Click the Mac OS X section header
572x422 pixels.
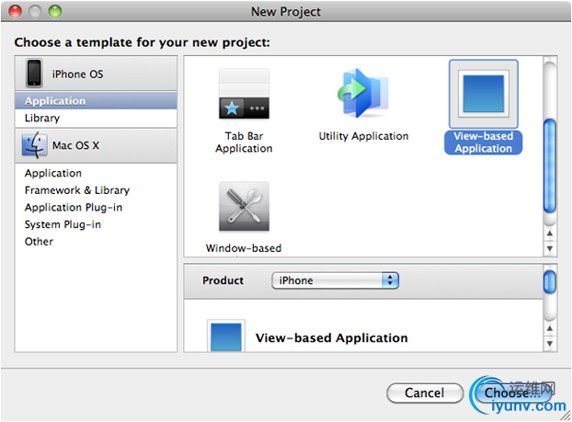tap(96, 145)
